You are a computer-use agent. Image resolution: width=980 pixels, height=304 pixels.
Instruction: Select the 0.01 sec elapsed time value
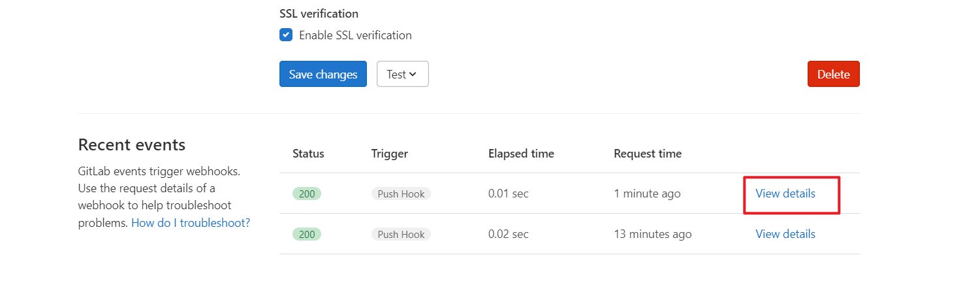509,194
